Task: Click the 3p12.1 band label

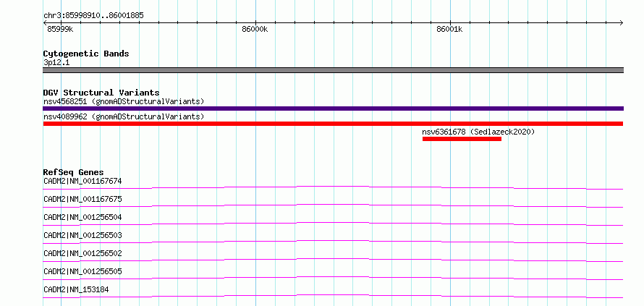Action: click(x=56, y=63)
